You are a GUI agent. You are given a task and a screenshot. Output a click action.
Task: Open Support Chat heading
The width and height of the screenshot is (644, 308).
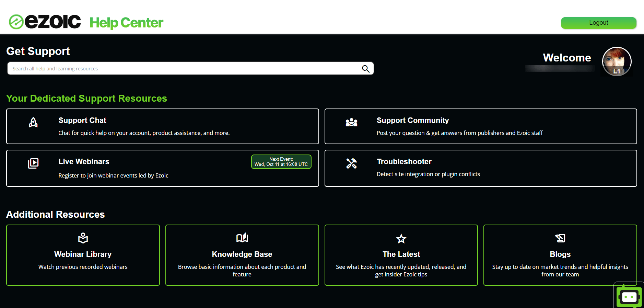(82, 121)
